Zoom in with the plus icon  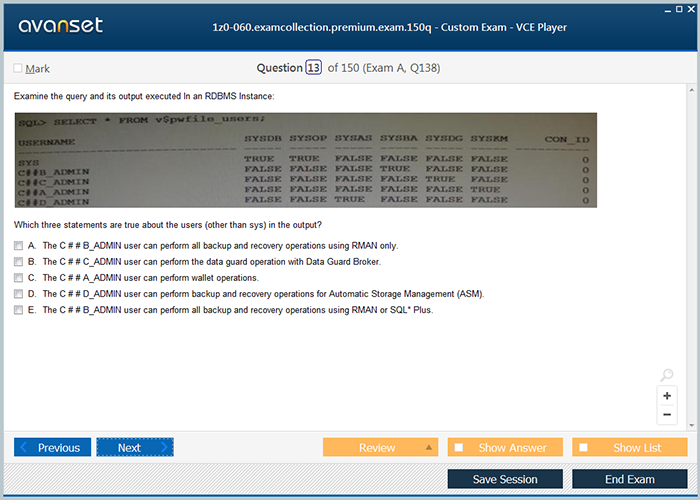667,396
